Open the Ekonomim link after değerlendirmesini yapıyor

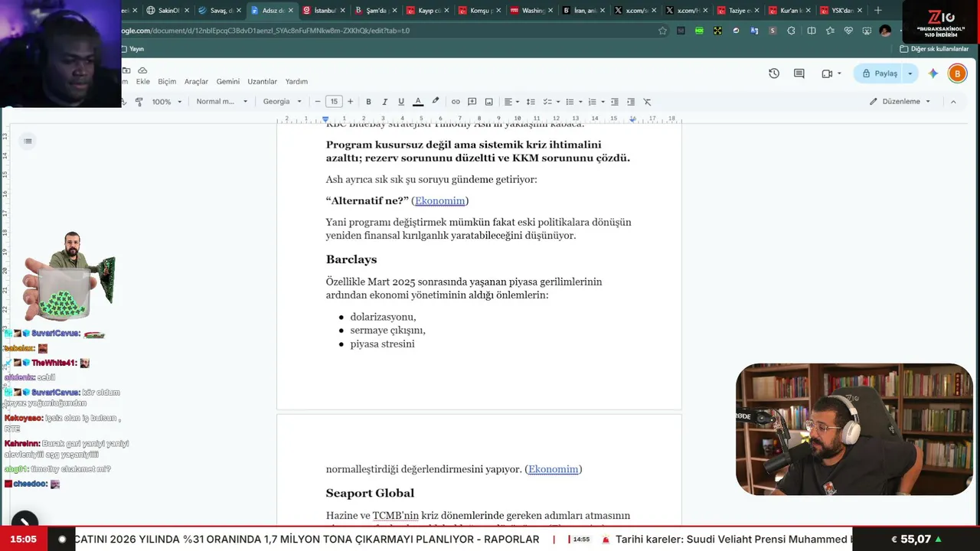(x=553, y=469)
